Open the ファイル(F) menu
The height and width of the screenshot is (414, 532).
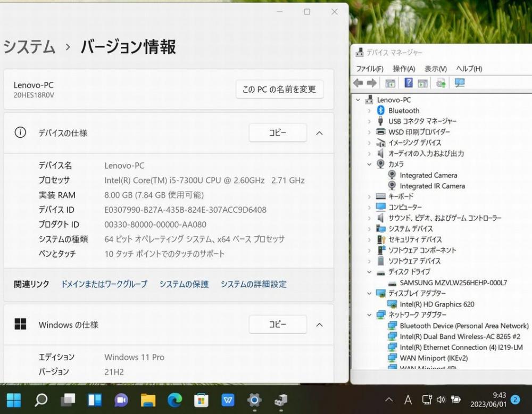point(370,69)
